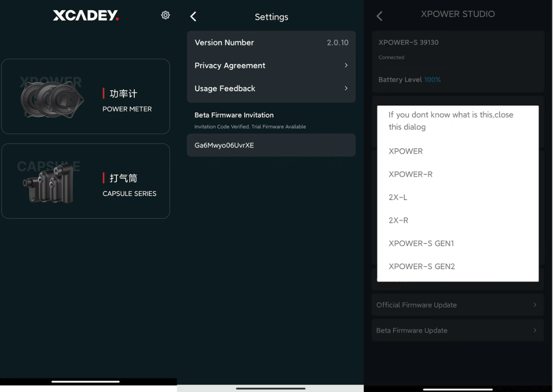Tap the XCADEY logo
This screenshot has width=553, height=392.
[86, 16]
